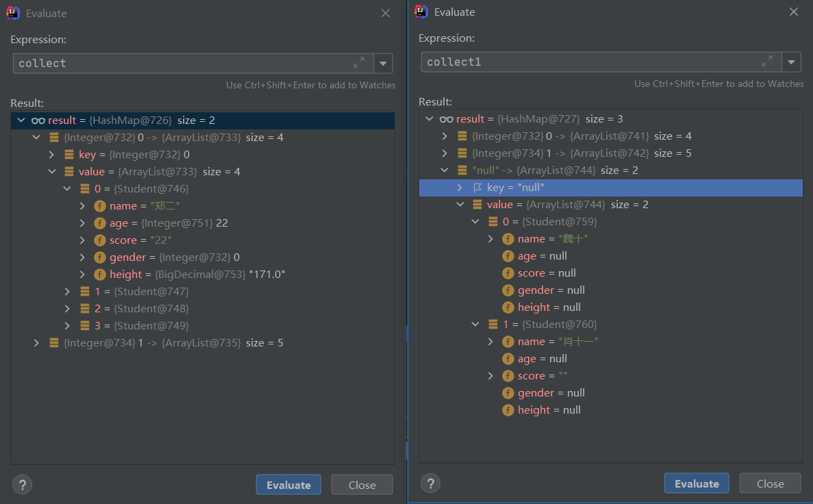This screenshot has width=813, height=504.
Task: Open help in the collect Evaluate window
Action: [x=23, y=485]
